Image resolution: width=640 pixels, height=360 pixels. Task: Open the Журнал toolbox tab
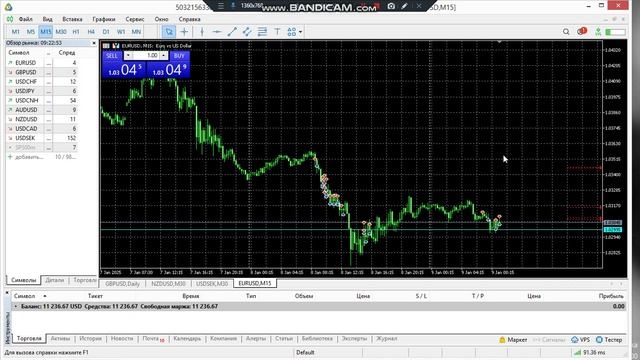[386, 339]
